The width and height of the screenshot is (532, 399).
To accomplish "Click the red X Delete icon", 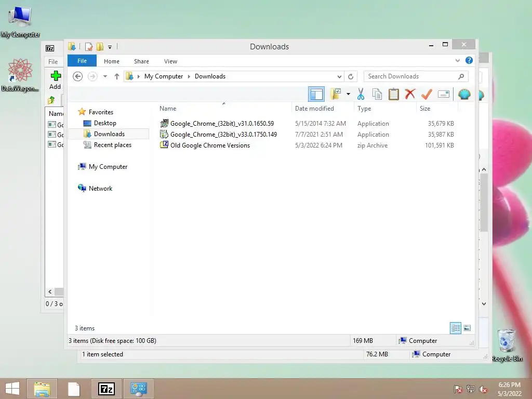I will [x=410, y=94].
